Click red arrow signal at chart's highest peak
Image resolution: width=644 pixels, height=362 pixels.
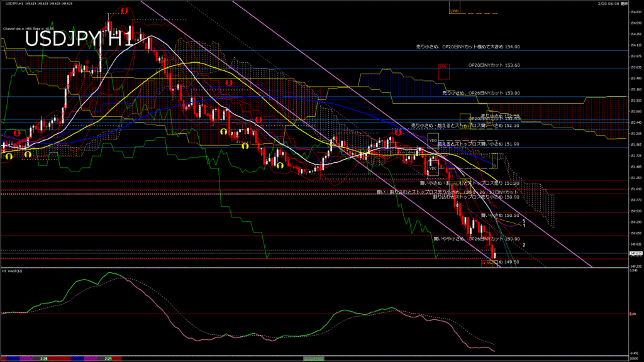click(x=125, y=11)
